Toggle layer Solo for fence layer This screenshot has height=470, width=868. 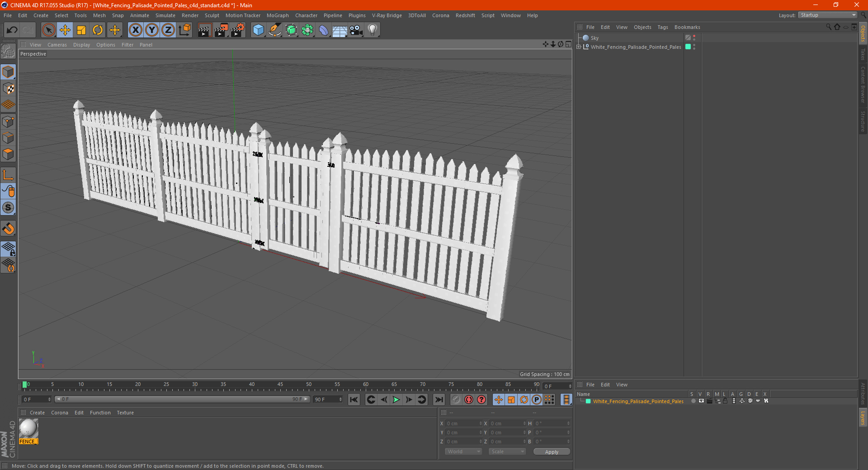[693, 401]
